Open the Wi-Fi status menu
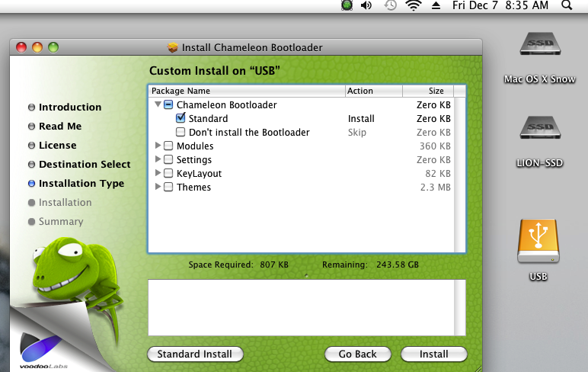Screen dimensions: 588x372 pos(413,5)
